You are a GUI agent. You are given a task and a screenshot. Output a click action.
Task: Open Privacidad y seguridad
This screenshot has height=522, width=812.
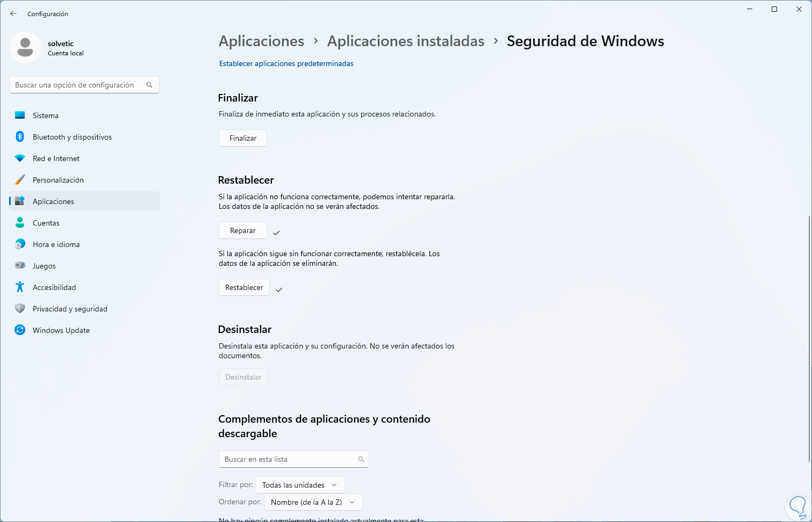[x=84, y=309]
